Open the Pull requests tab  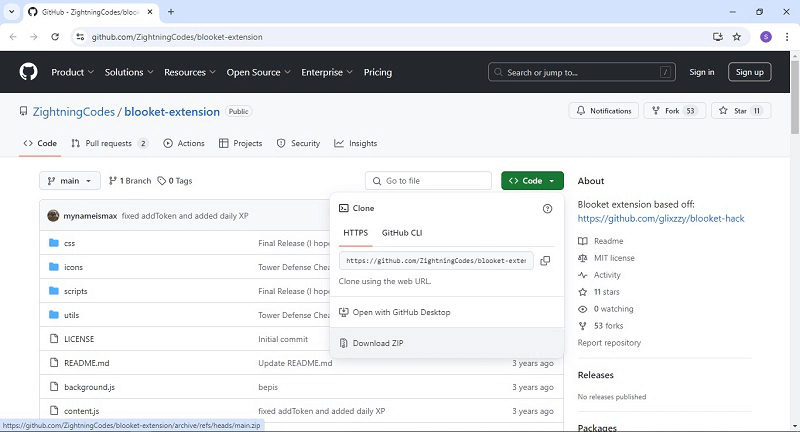coord(109,143)
